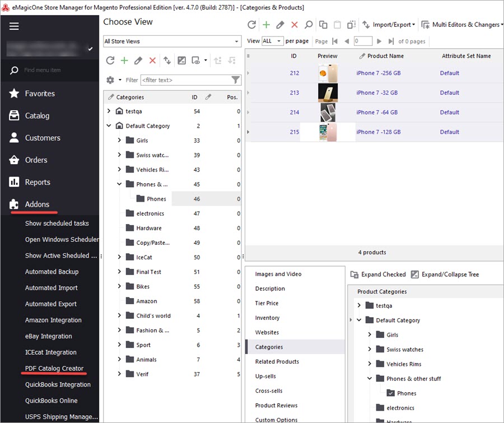Open the Inventory tab

(x=268, y=318)
